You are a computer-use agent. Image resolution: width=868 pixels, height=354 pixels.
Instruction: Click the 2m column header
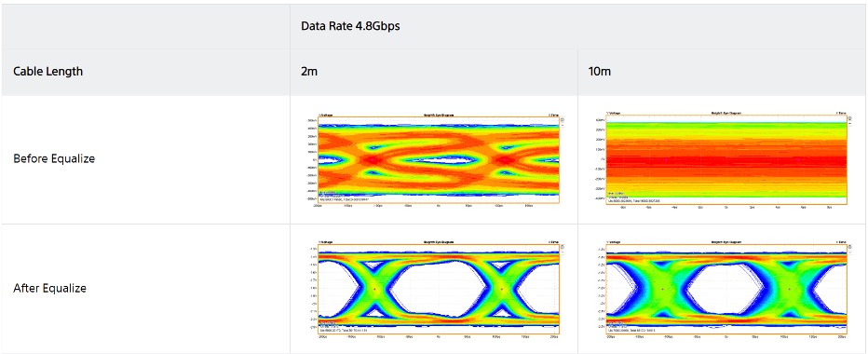click(x=309, y=72)
